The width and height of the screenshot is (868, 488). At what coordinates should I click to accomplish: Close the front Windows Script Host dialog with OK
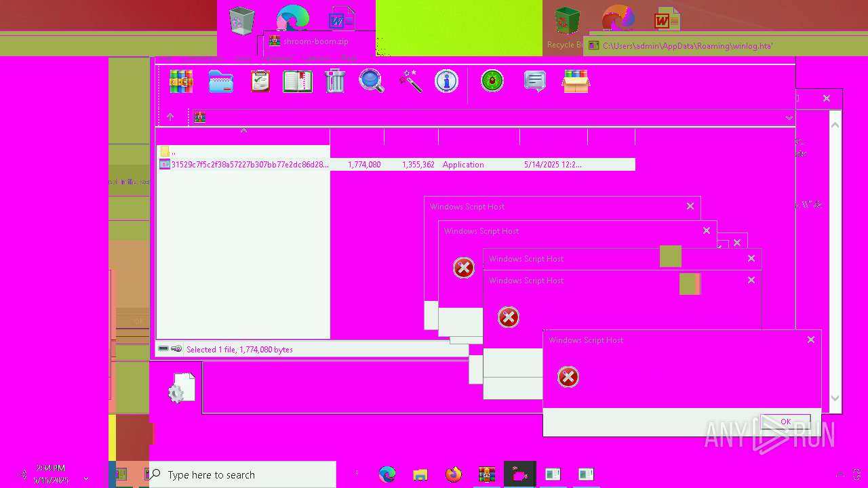785,422
